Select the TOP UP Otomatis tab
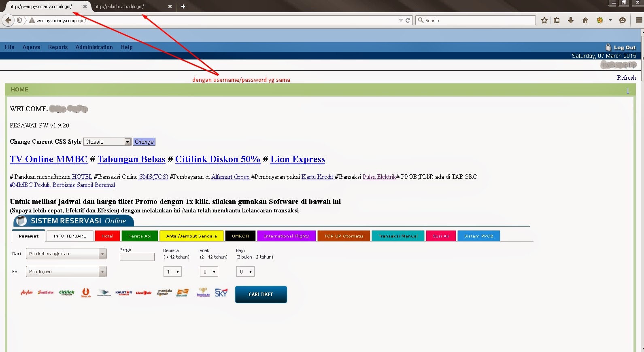The image size is (644, 352). (344, 236)
